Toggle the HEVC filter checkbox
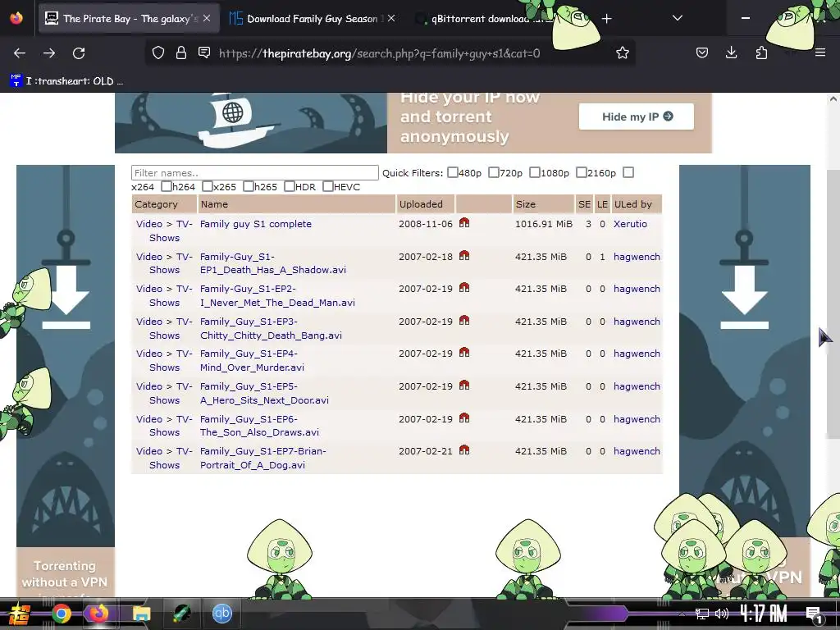The height and width of the screenshot is (630, 840). tap(328, 186)
